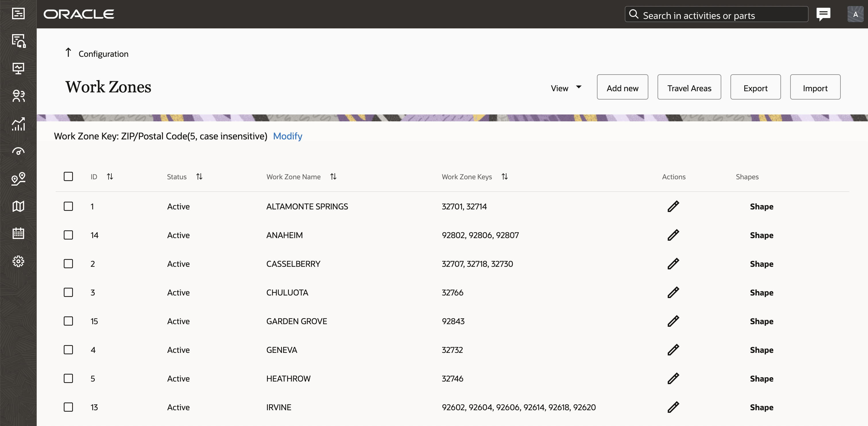Click the chat messages icon in header
868x426 pixels.
tap(823, 14)
